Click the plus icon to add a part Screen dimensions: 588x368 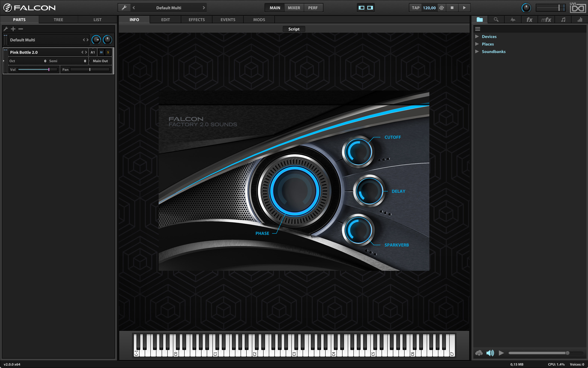click(13, 29)
